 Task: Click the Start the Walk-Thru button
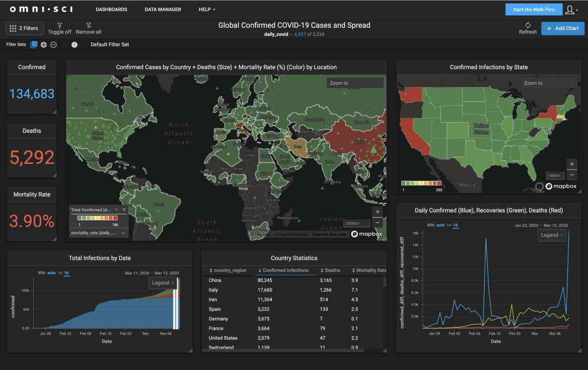[534, 9]
